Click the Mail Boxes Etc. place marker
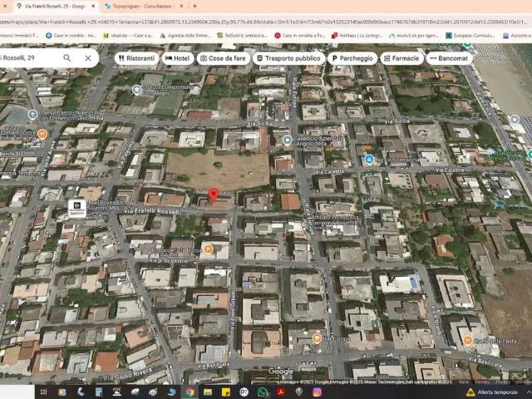Image resolution: width=532 pixels, height=399 pixels. [76, 208]
